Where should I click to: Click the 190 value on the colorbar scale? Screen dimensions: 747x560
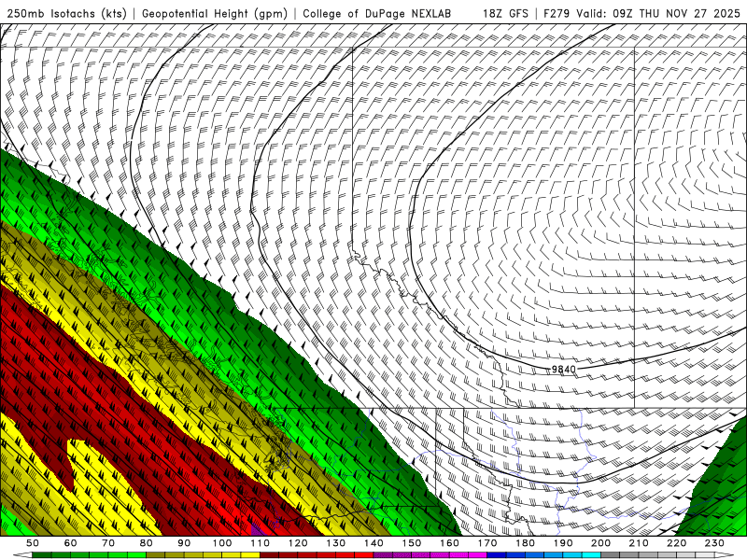[x=563, y=543]
